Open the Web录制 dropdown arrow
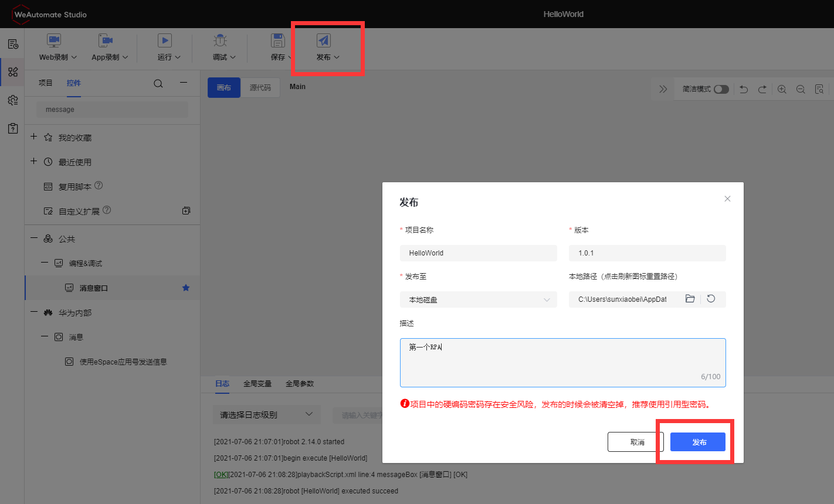Viewport: 834px width, 504px height. (x=73, y=57)
